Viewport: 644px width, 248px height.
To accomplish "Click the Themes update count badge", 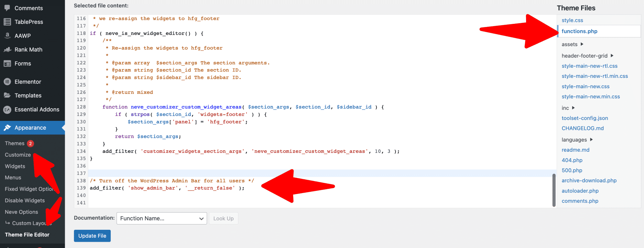I will click(x=30, y=143).
